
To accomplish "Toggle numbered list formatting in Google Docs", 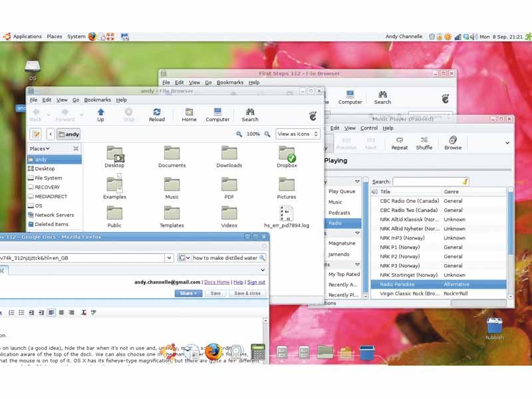I will [11, 311].
